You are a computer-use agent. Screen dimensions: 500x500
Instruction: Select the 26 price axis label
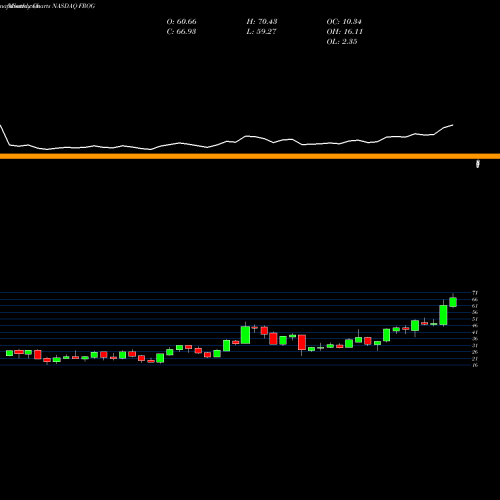(475, 352)
